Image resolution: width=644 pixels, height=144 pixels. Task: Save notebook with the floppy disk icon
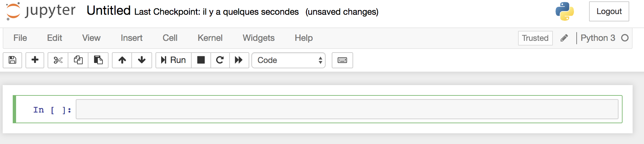(x=12, y=60)
